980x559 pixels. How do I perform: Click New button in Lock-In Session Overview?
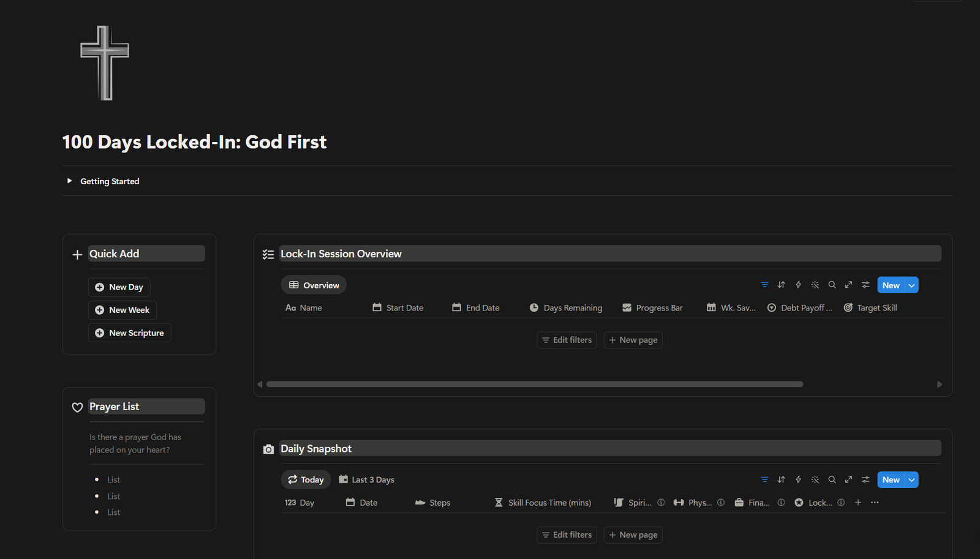[891, 285]
